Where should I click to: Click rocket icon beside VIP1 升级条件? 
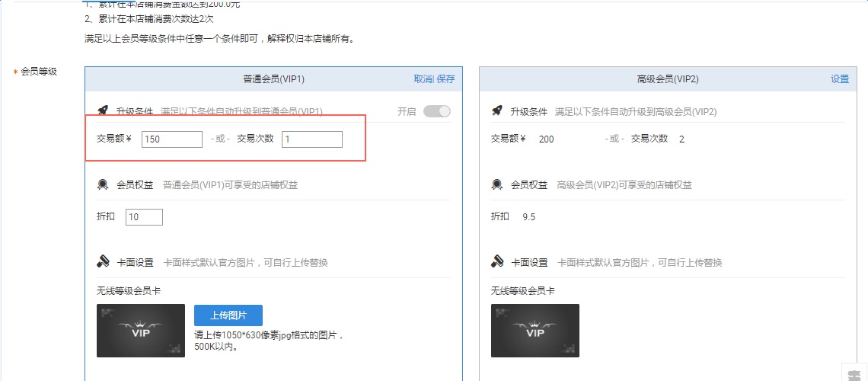[x=102, y=111]
